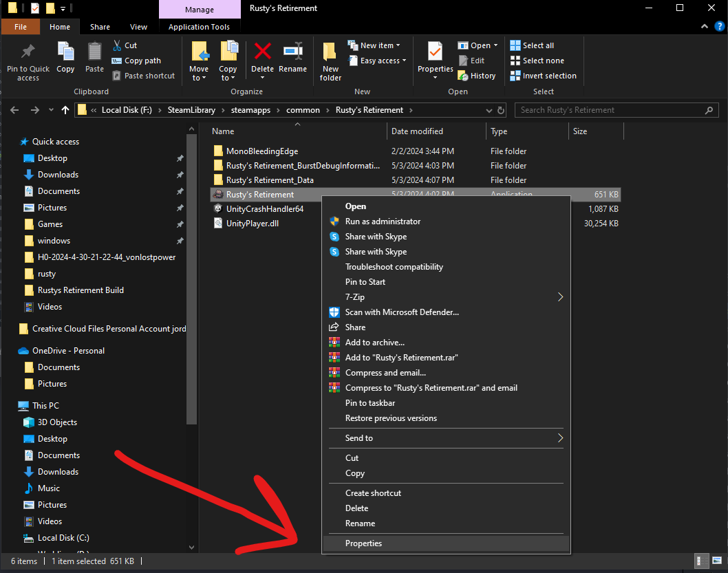
Task: Select the UnityCrashHandler64 file
Action: [265, 209]
